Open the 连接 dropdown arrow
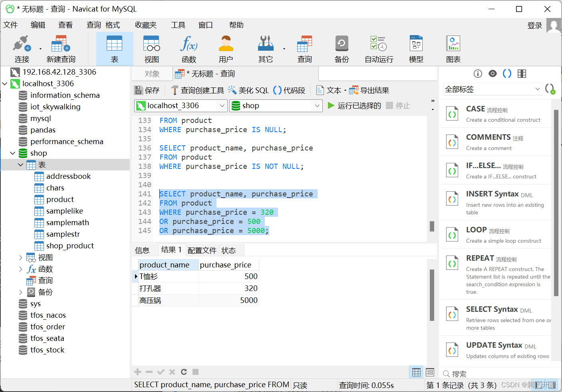This screenshot has width=562, height=392. click(40, 49)
